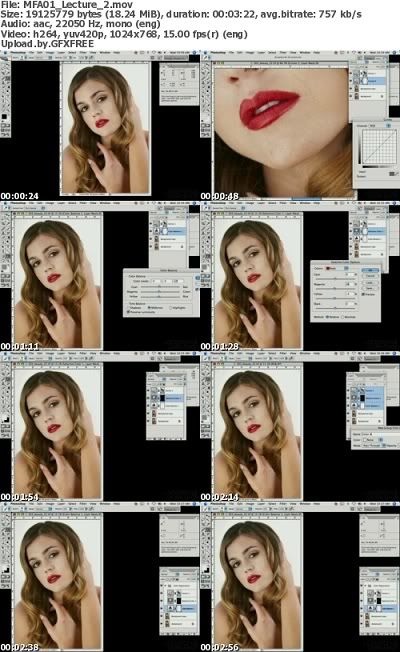
Task: Open the 00:02:38 frame thumbnail
Action: coord(100,577)
